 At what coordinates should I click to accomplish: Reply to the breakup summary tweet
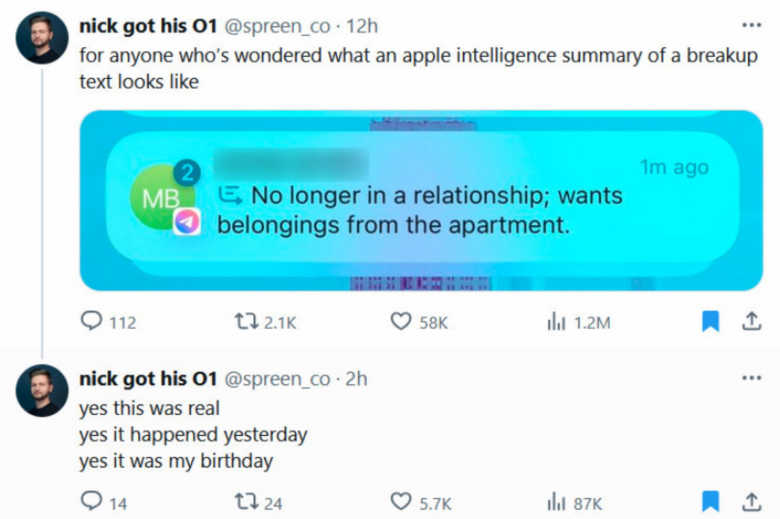coord(92,321)
